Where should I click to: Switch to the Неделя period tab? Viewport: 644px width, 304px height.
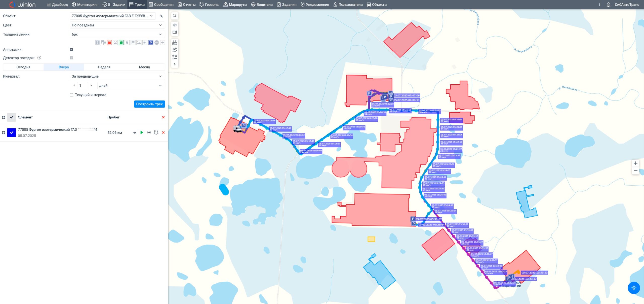tap(104, 67)
